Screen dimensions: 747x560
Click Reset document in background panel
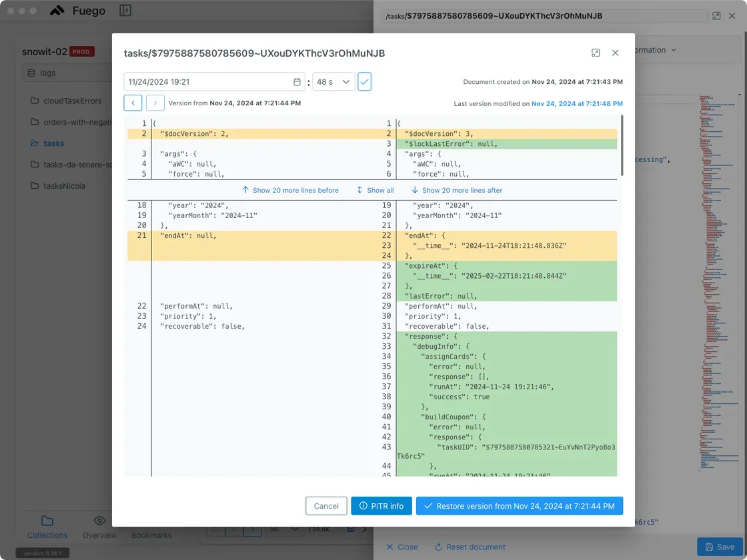click(470, 547)
